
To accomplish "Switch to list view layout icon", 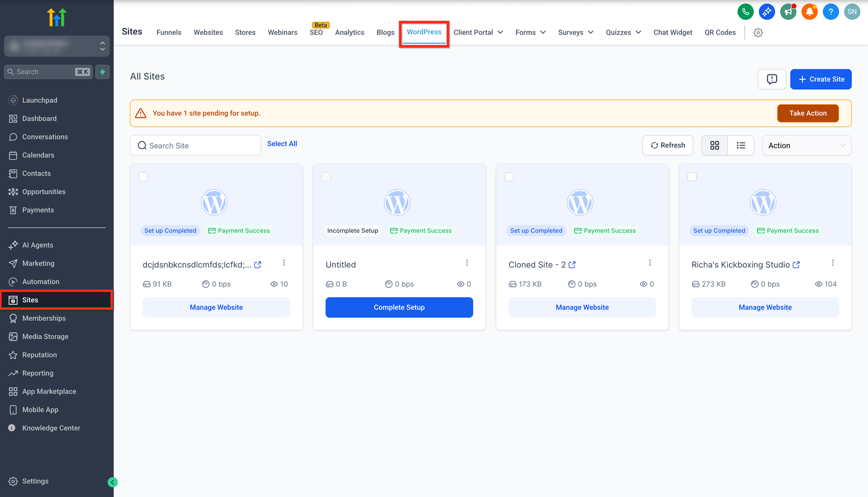I will 740,145.
